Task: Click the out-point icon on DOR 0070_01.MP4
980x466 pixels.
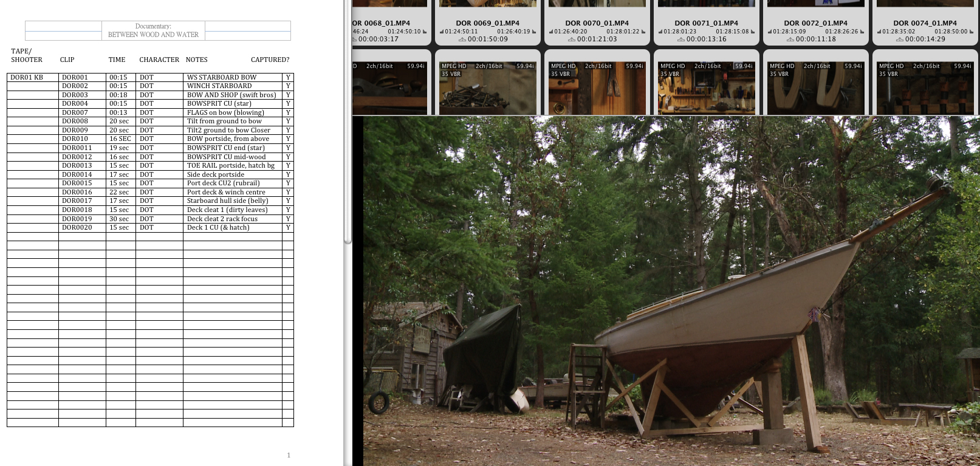Action: click(x=643, y=32)
